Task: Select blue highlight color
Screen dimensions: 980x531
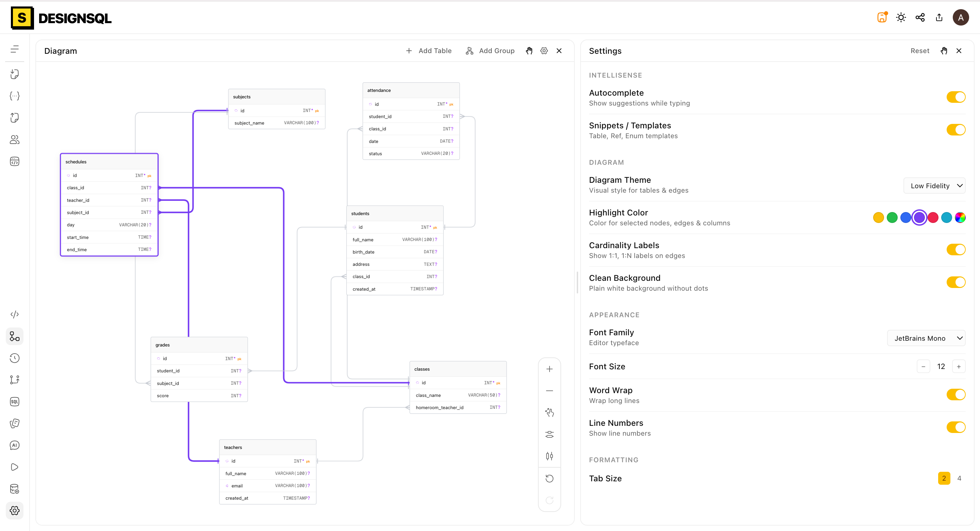Action: coord(905,218)
